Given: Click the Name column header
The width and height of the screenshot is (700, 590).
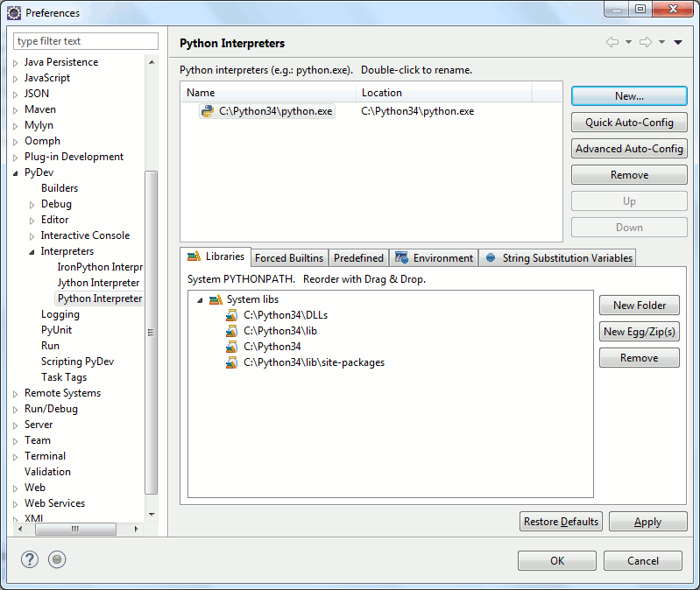Looking at the screenshot, I should pyautogui.click(x=268, y=92).
